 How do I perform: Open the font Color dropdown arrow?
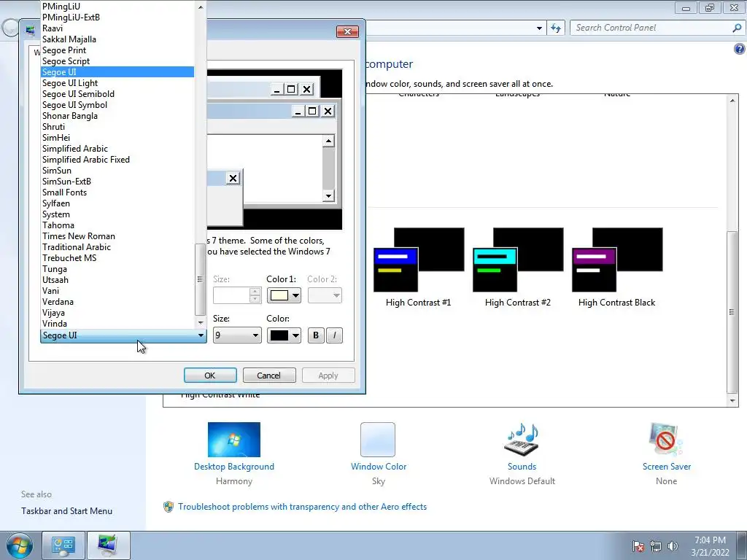(296, 335)
